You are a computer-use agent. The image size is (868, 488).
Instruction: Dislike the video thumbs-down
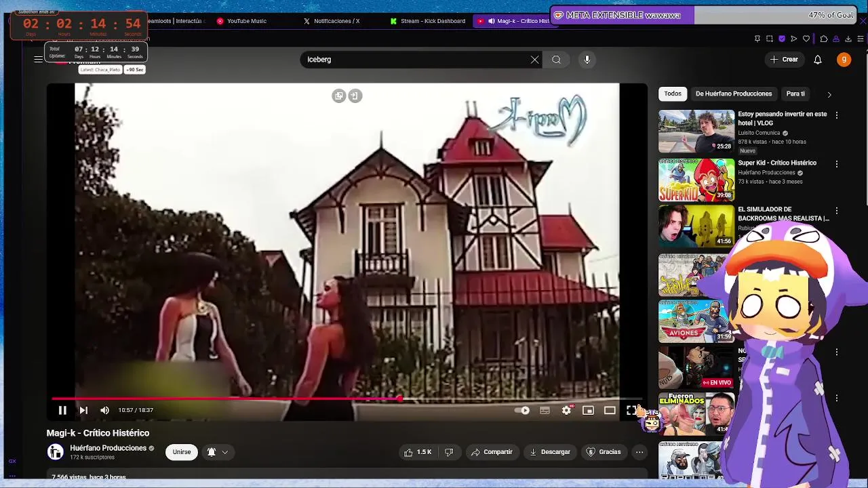click(x=449, y=452)
